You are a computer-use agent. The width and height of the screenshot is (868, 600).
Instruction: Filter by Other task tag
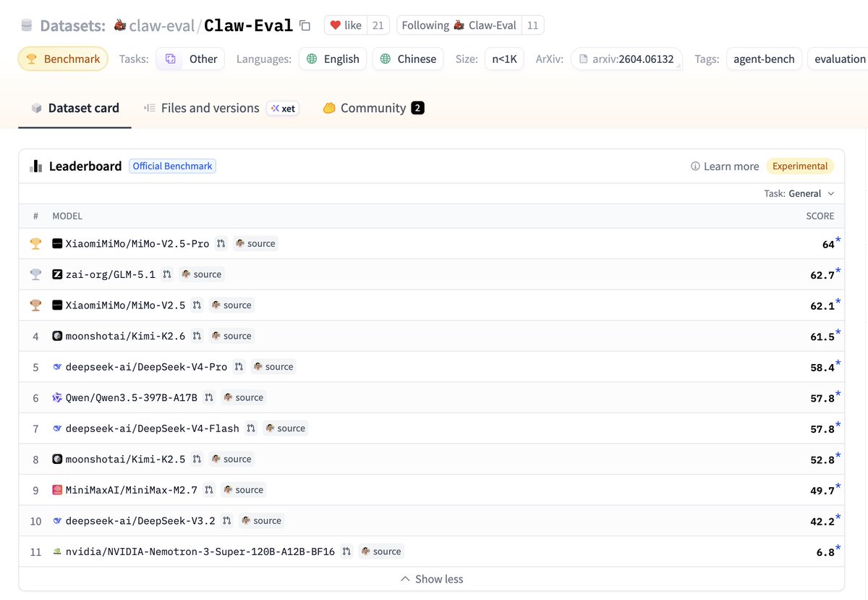191,59
